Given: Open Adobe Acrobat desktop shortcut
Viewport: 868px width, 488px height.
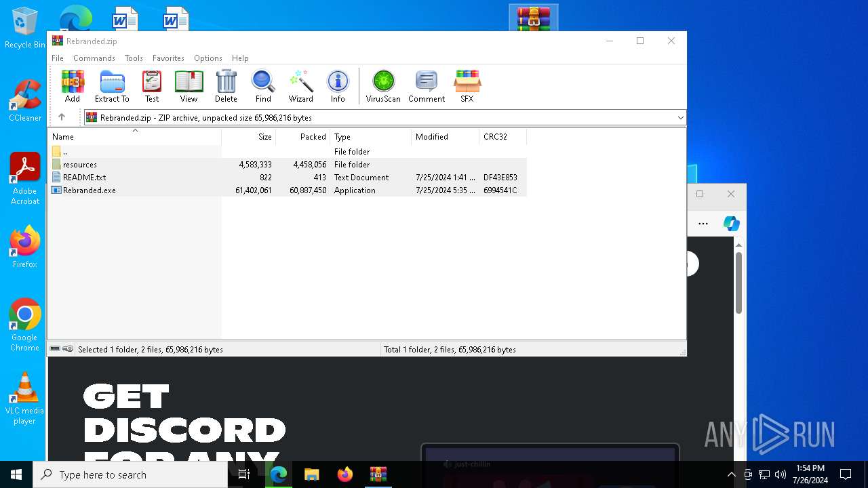Looking at the screenshot, I should (x=24, y=179).
